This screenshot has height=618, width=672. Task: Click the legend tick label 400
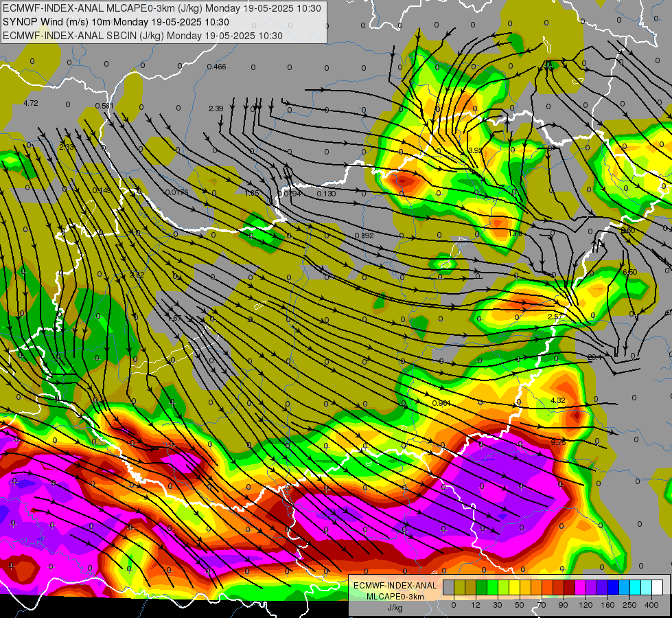pyautogui.click(x=651, y=605)
